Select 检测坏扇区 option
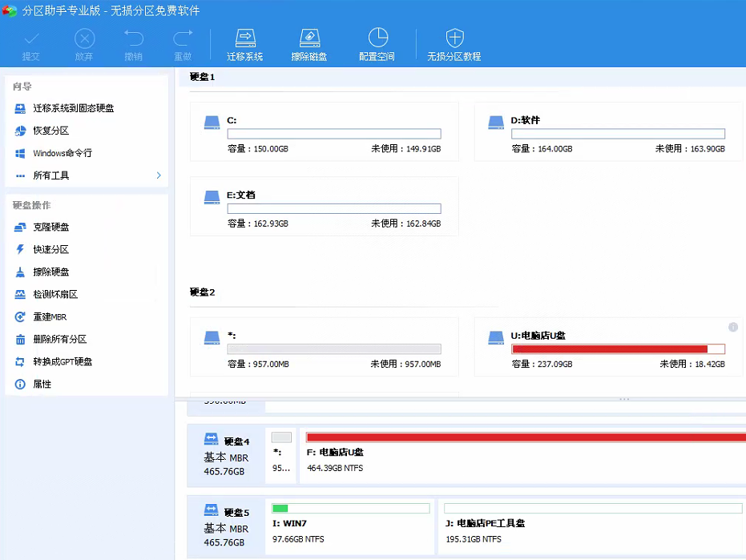This screenshot has width=746, height=560. pyautogui.click(x=55, y=295)
